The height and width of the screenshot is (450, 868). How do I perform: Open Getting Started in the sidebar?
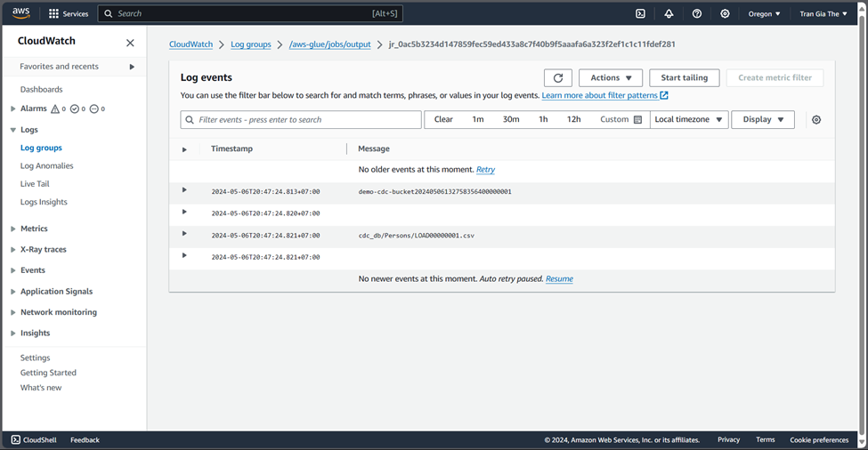pyautogui.click(x=48, y=373)
